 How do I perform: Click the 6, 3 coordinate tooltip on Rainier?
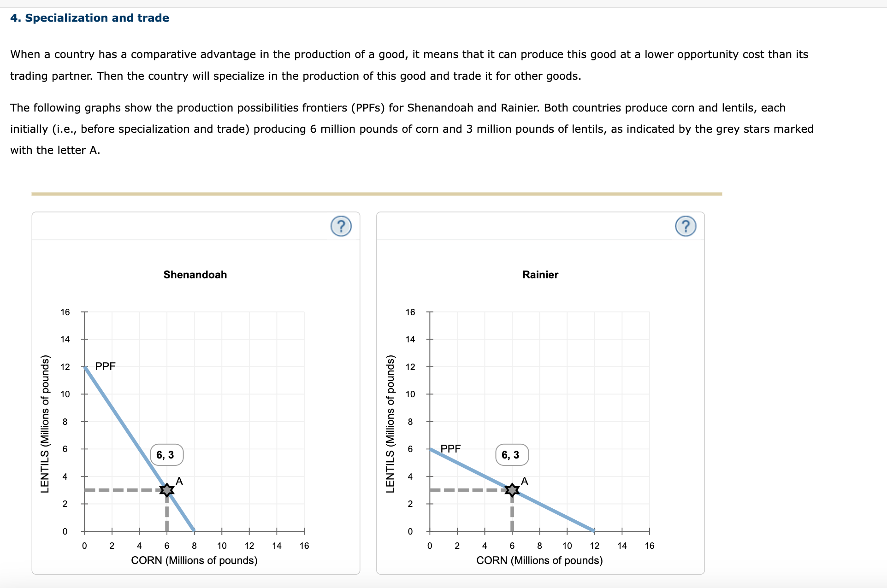click(x=512, y=454)
